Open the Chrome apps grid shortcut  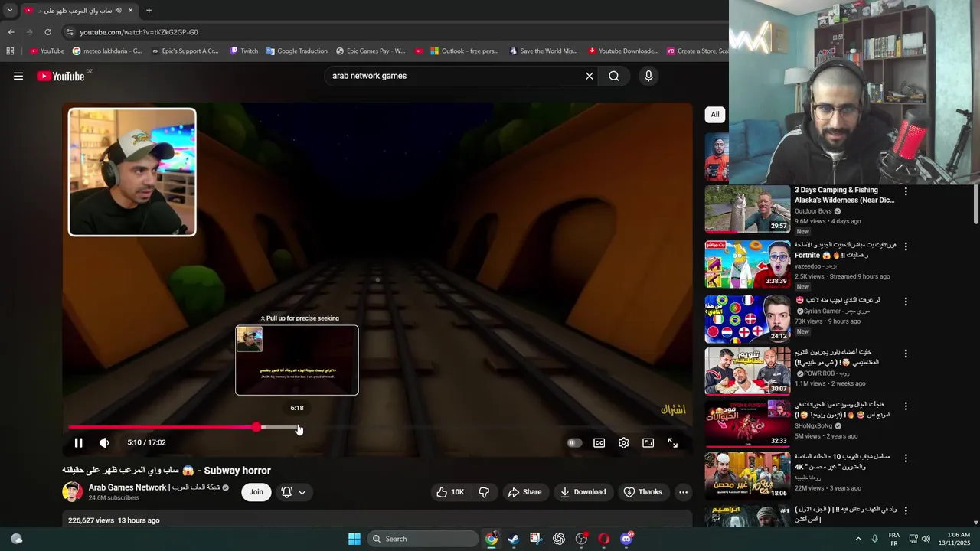pos(10,51)
